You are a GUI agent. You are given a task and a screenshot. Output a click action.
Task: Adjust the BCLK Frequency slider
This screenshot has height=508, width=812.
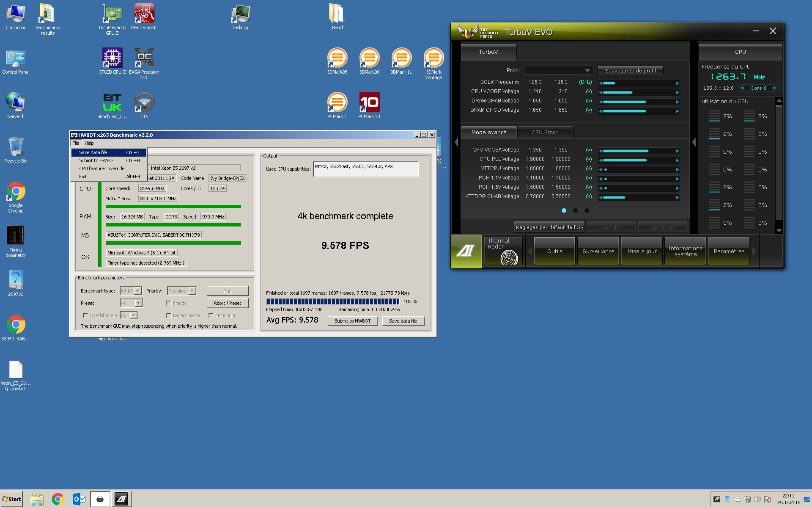(x=639, y=83)
